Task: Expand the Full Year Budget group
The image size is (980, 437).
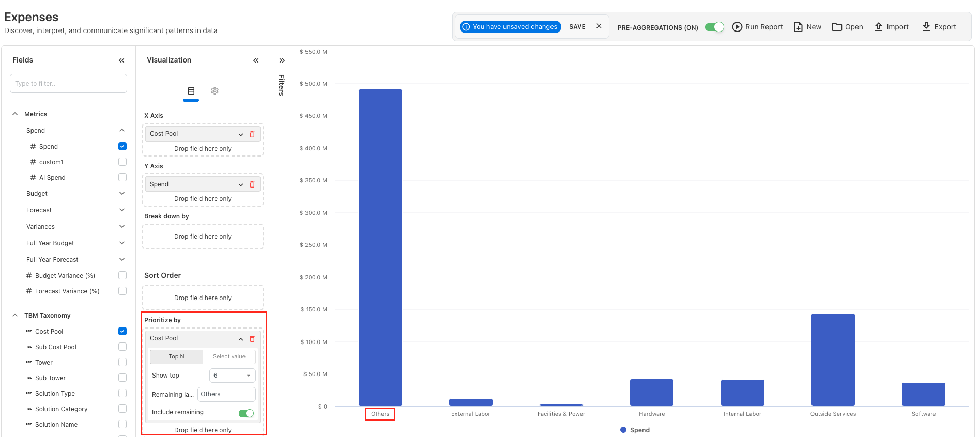Action: point(122,243)
